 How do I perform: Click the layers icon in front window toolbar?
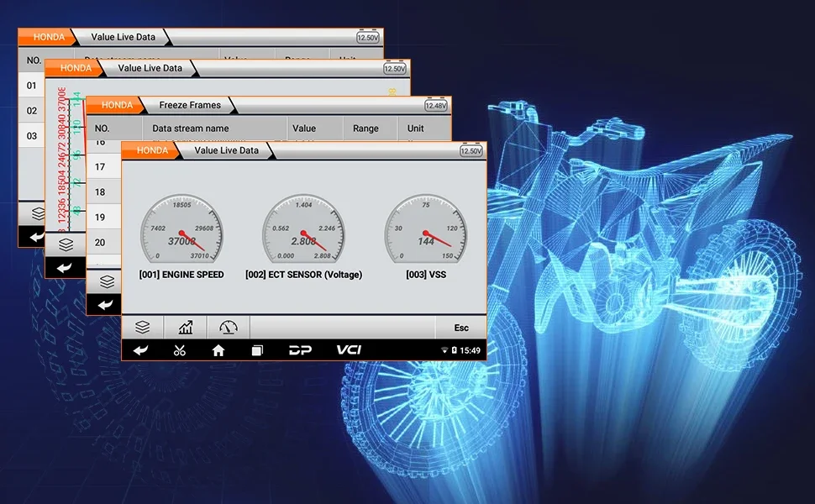click(x=143, y=328)
